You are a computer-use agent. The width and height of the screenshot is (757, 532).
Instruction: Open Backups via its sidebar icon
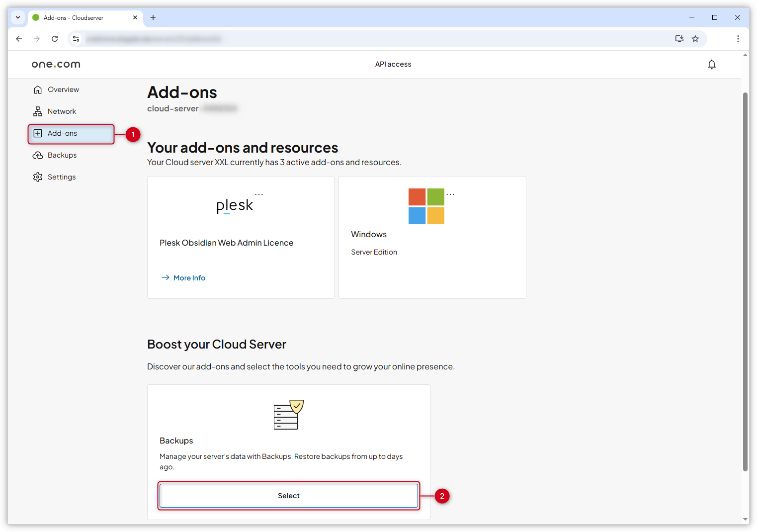(38, 155)
